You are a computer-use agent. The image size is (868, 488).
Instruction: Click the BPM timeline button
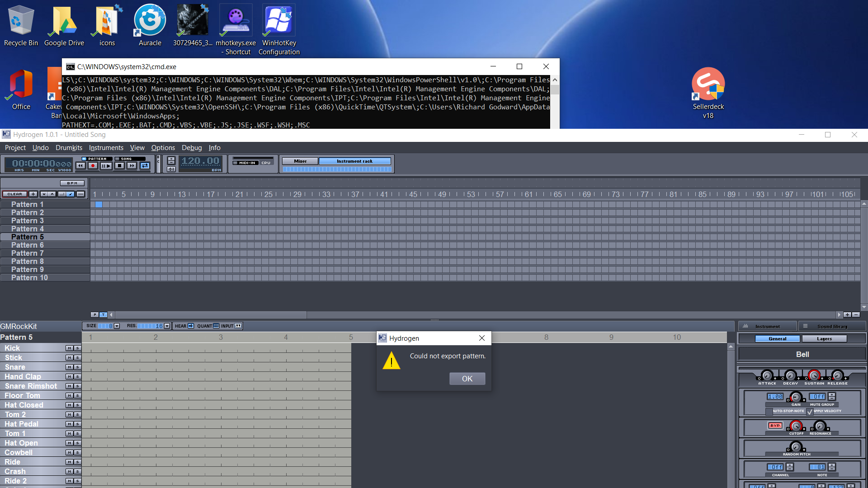click(x=72, y=183)
